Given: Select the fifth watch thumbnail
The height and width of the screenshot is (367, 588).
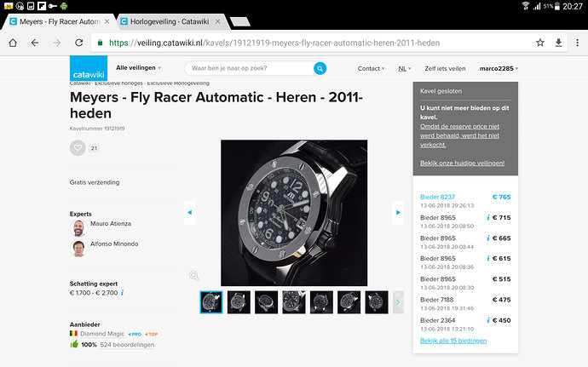Looking at the screenshot, I should pos(321,302).
